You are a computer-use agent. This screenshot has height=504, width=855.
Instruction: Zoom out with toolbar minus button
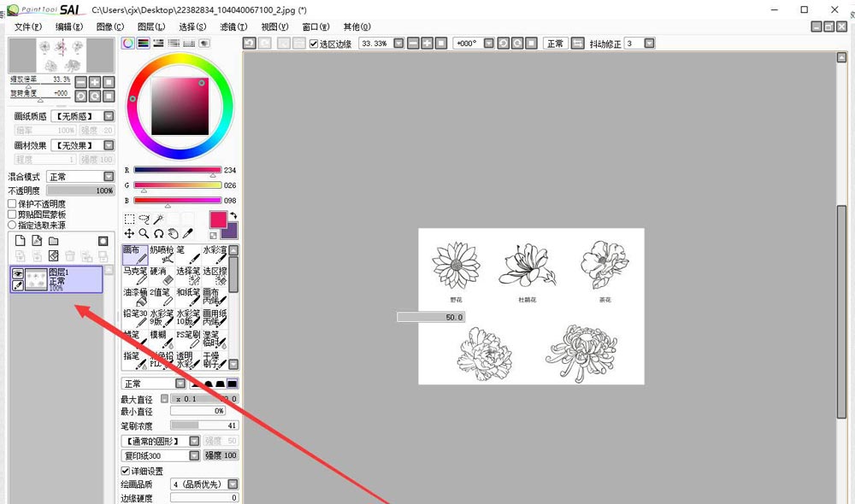413,43
